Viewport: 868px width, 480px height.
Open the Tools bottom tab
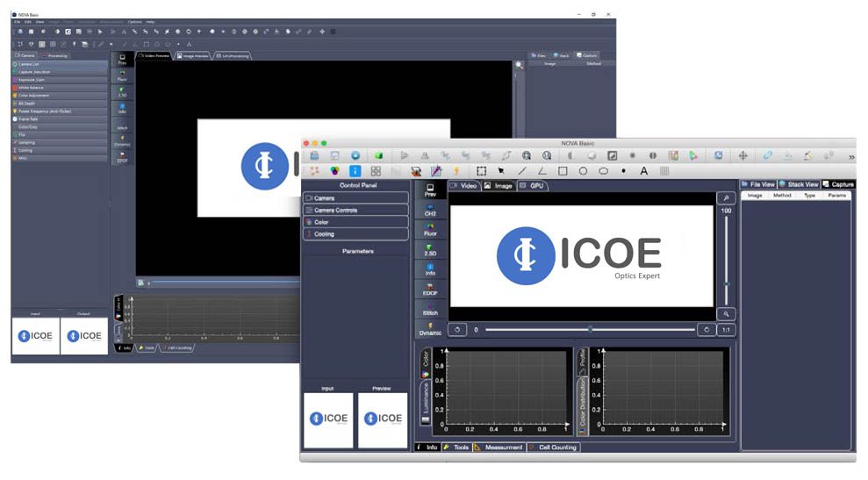coord(456,447)
